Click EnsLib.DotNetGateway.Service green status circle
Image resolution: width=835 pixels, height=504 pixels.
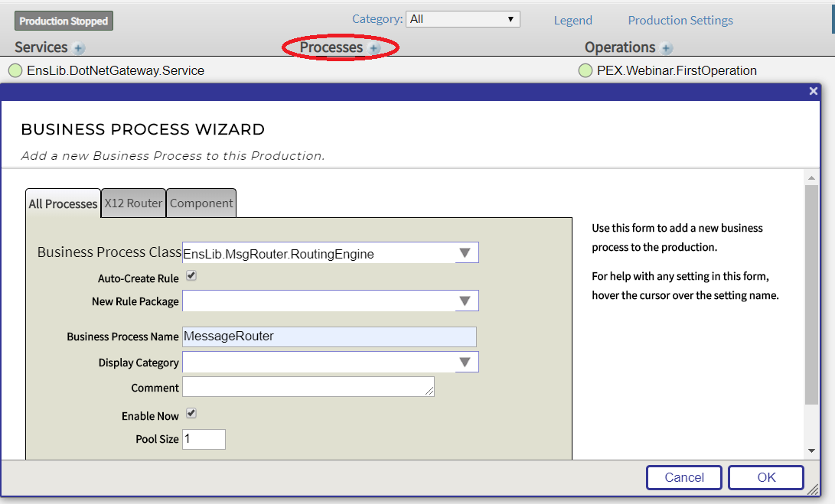click(x=15, y=70)
